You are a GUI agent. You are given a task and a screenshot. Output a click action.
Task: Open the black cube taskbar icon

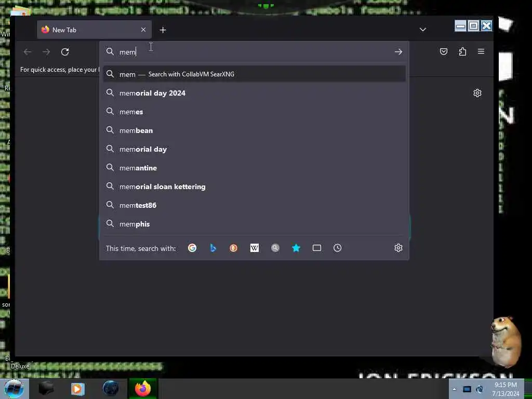46,389
